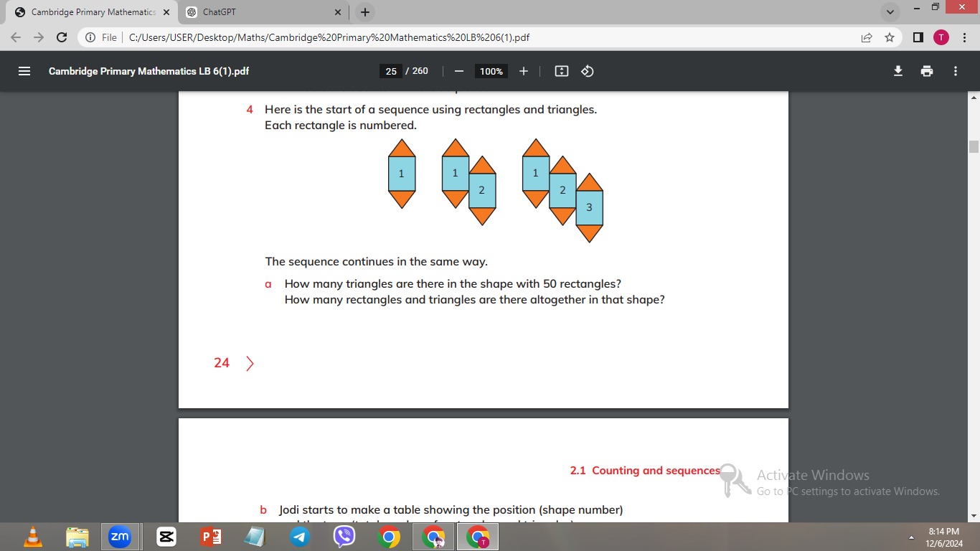Screen dimensions: 980x551
Task: Open the Chrome profile avatar T
Action: [941, 37]
